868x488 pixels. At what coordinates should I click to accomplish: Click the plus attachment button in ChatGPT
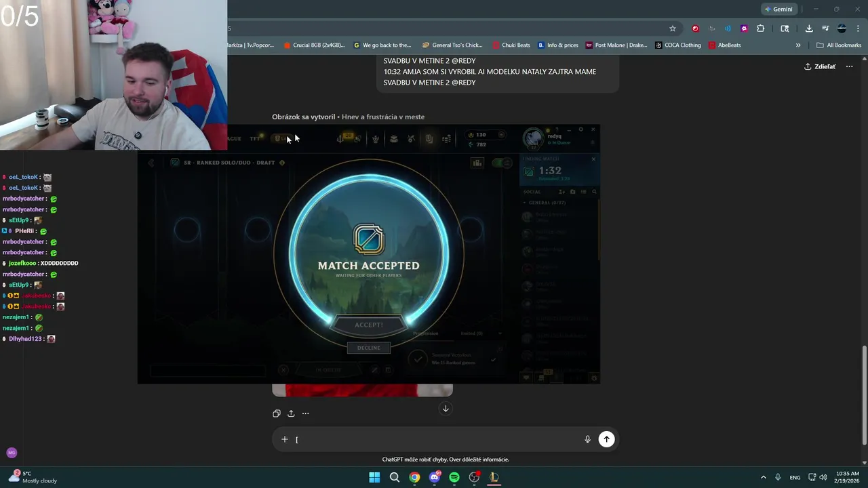pos(285,439)
